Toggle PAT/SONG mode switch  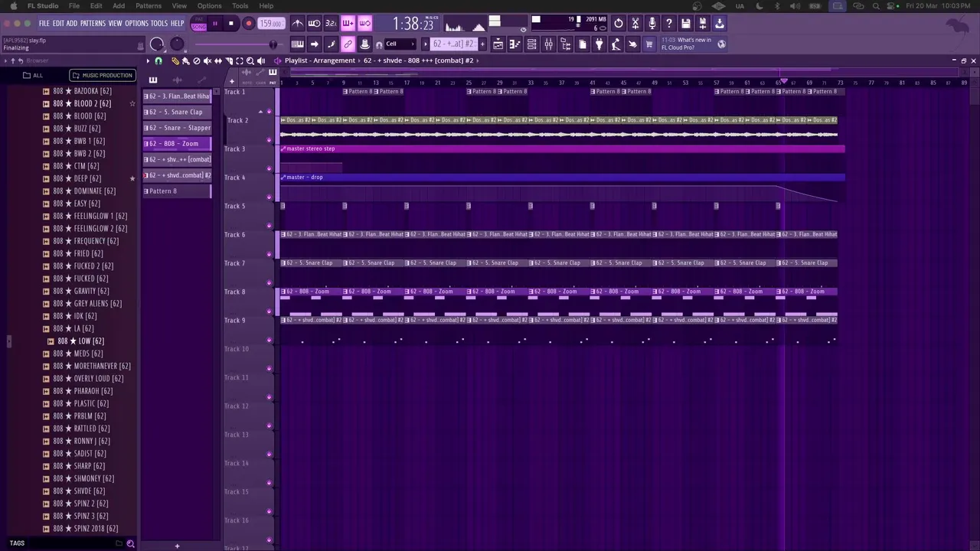199,24
